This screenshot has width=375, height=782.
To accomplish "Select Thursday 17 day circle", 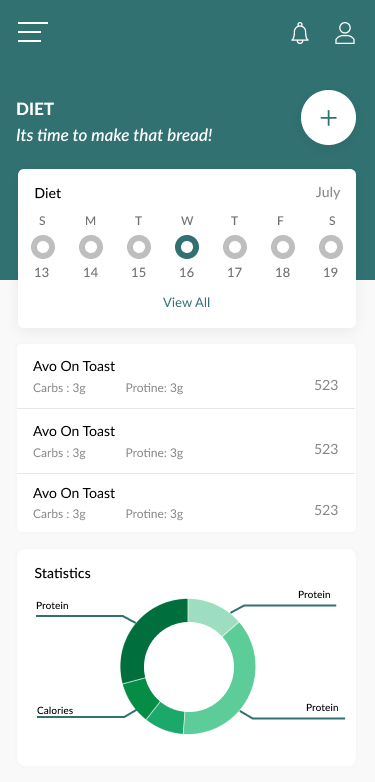I will coord(235,247).
